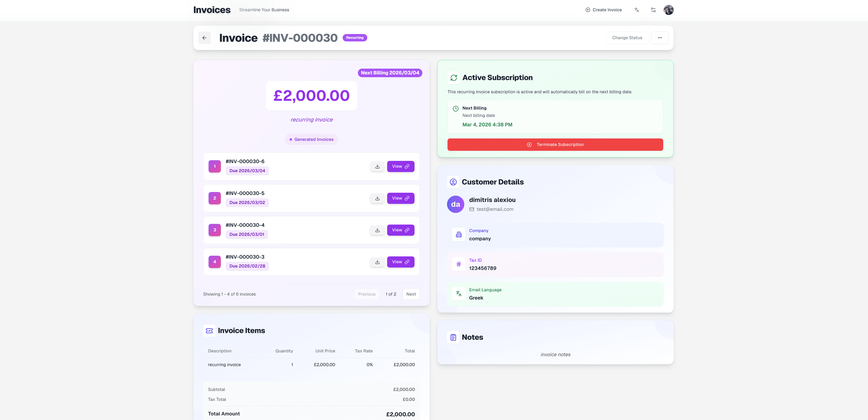Download invoice #INV-000030-6 using its download icon
The image size is (868, 420).
377,166
